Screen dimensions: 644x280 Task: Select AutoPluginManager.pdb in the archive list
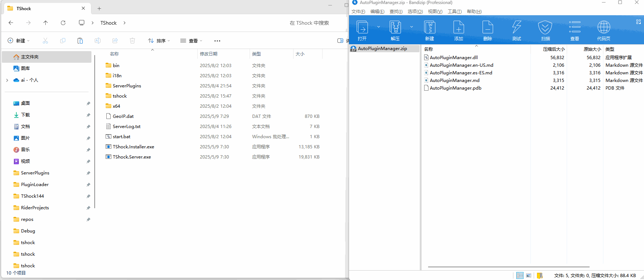(x=455, y=88)
